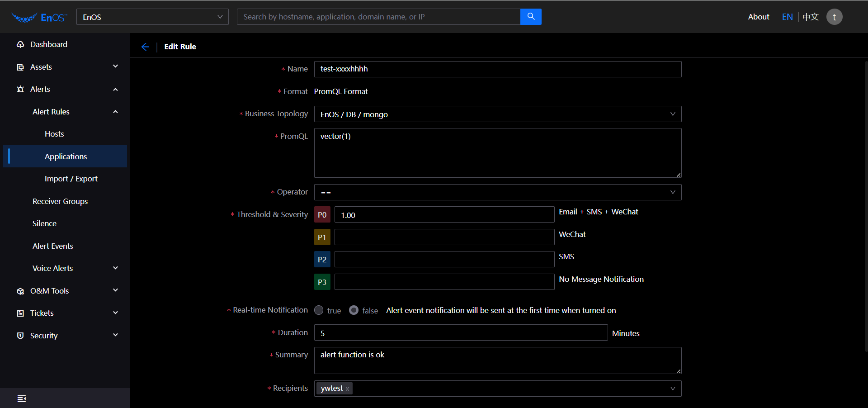
Task: Expand the Assets menu chevron
Action: [x=115, y=66]
